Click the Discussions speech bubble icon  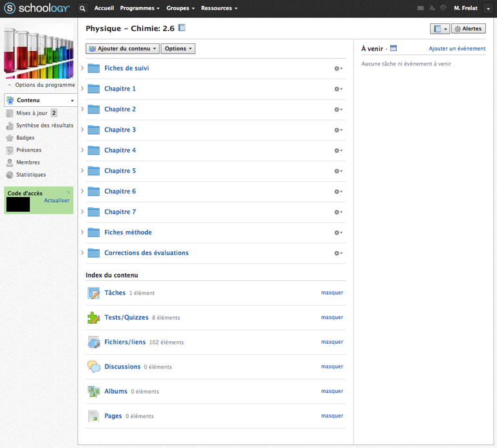(94, 367)
